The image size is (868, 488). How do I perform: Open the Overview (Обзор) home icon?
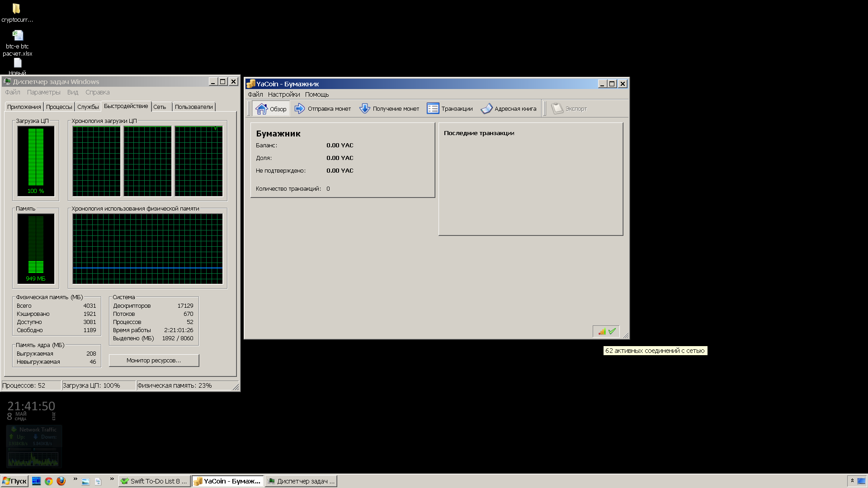click(x=261, y=109)
